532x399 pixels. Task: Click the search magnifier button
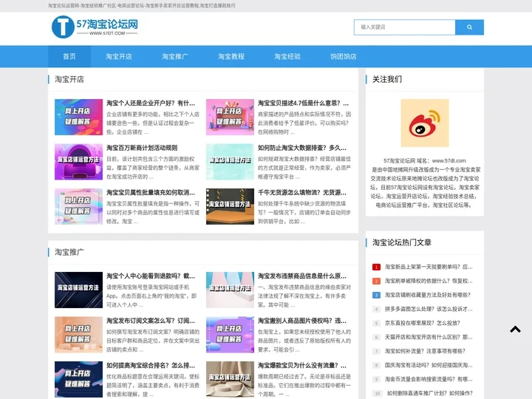point(469,27)
